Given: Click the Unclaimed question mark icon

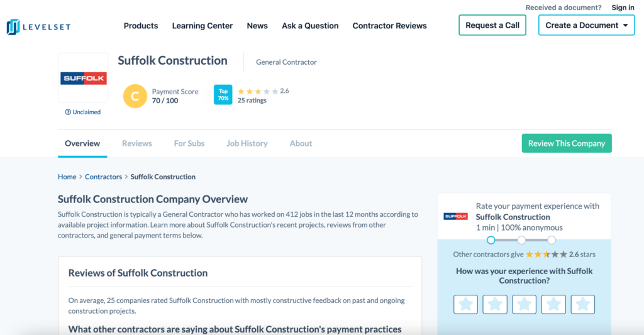Looking at the screenshot, I should click(x=68, y=112).
